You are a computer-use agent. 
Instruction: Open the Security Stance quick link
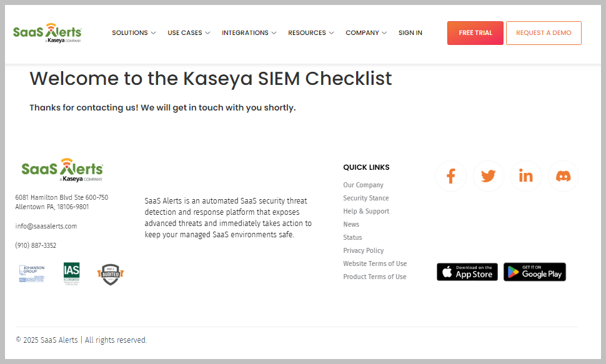point(366,198)
